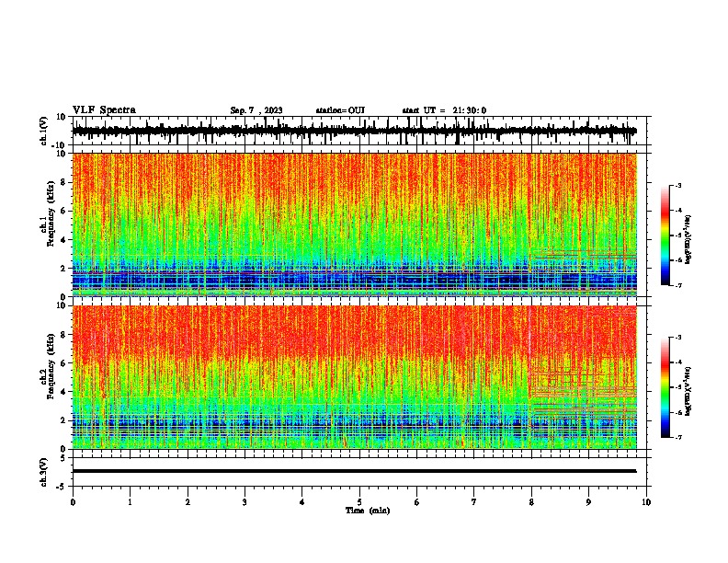Select the "start UT = 21:30:0" header text
The image size is (728, 563).
444,110
